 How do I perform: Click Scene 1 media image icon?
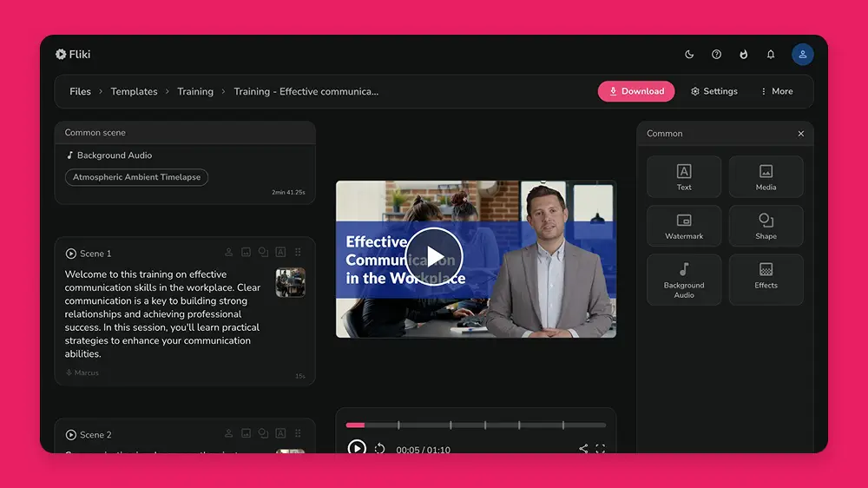246,253
